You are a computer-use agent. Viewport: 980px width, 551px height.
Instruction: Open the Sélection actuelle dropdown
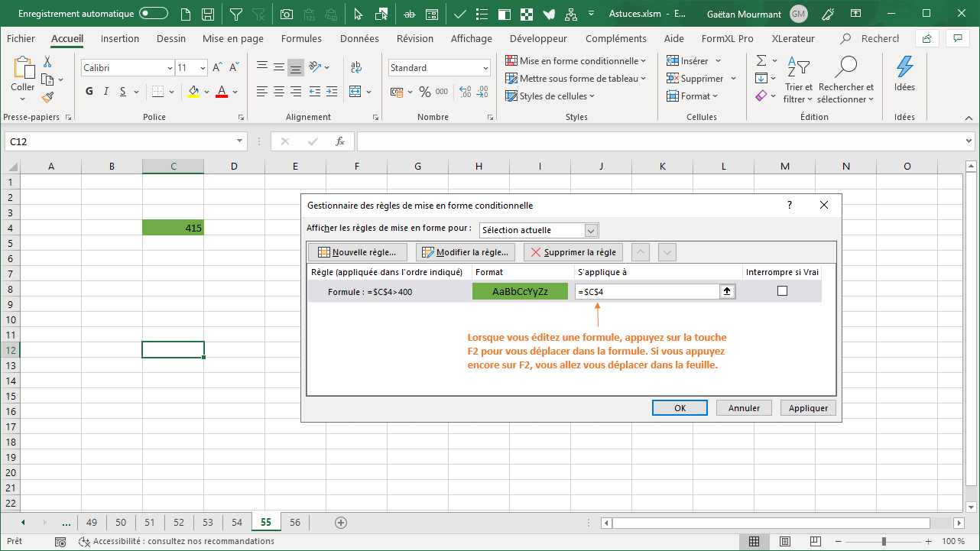[591, 230]
